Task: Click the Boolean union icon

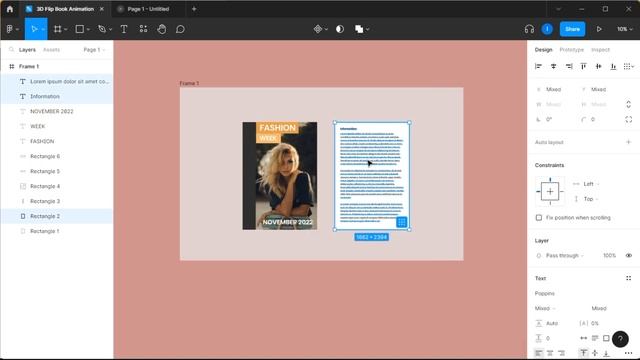Action: (359, 29)
